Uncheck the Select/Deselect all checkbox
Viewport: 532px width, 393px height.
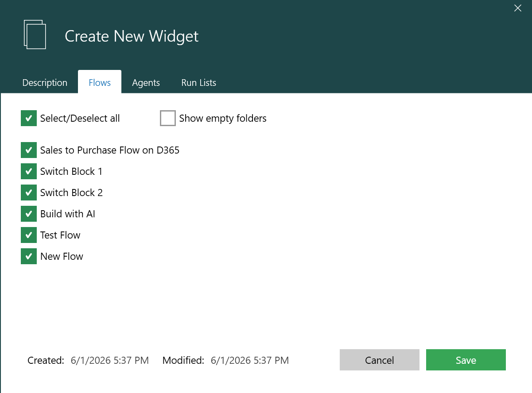(x=29, y=118)
